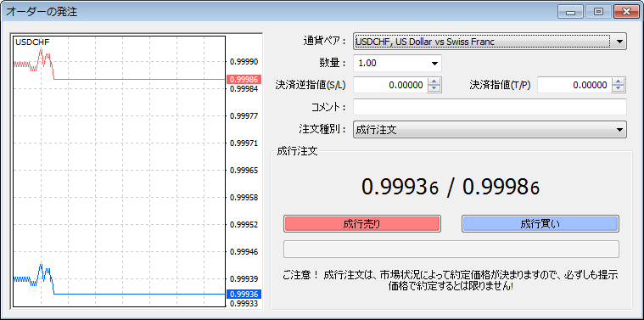Click the 0.99946 axis price label
The height and width of the screenshot is (320, 644).
click(244, 251)
